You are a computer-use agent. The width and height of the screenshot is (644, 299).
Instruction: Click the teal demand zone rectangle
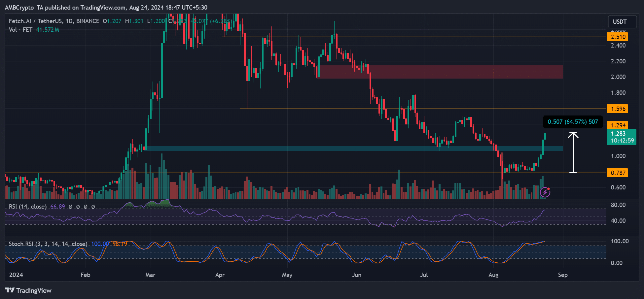pyautogui.click(x=354, y=149)
